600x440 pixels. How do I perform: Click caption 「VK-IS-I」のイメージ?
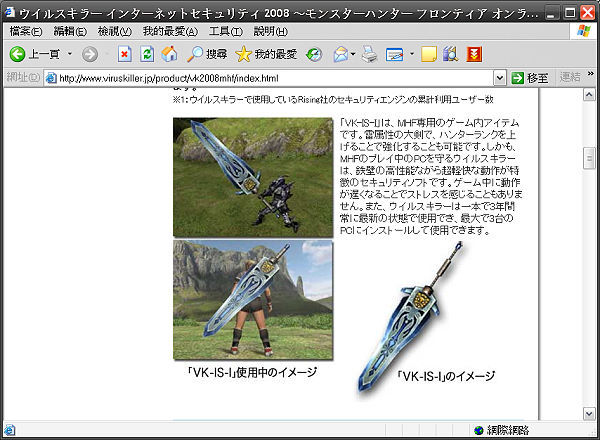click(x=446, y=376)
